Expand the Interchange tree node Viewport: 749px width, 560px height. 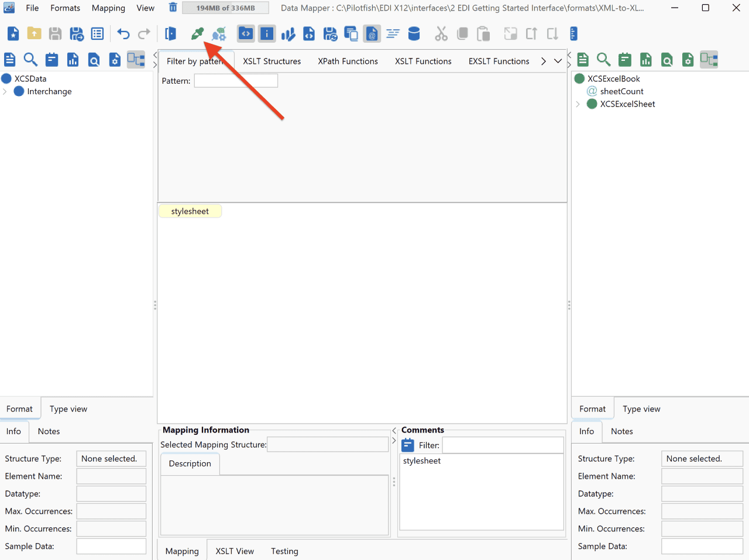coord(5,91)
